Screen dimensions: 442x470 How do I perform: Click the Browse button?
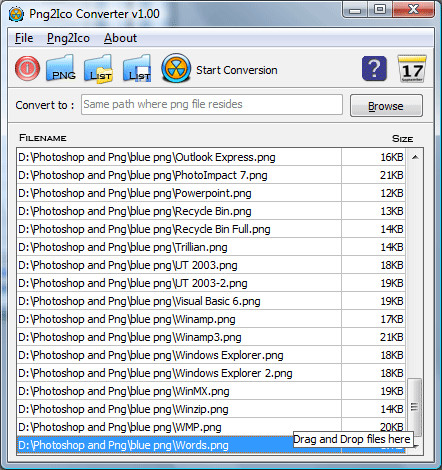coord(386,106)
